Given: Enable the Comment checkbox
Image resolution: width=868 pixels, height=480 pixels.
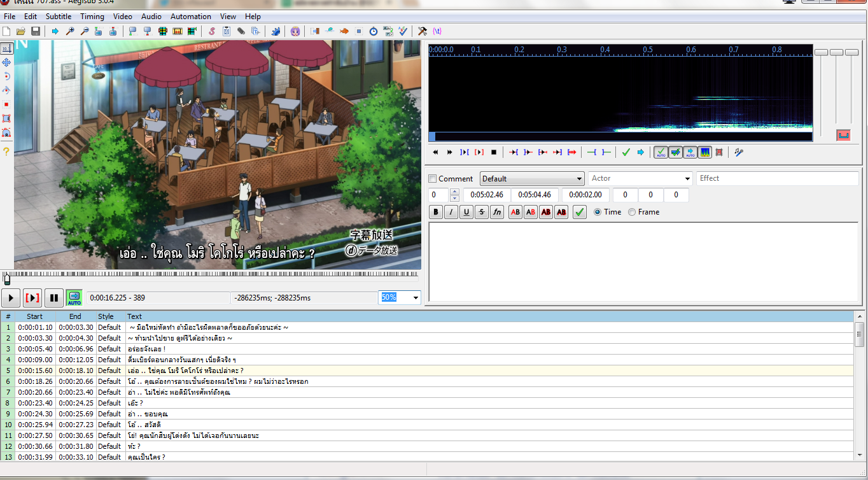Looking at the screenshot, I should (x=433, y=179).
